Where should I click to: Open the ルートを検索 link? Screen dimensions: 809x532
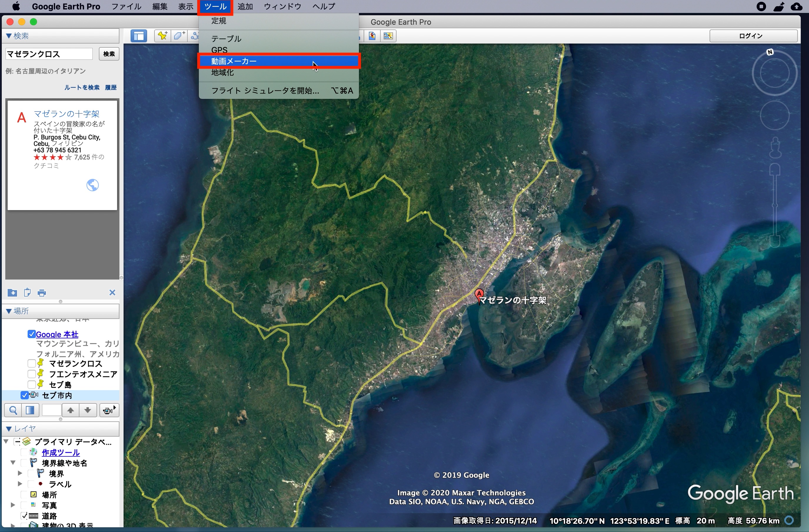click(x=82, y=88)
